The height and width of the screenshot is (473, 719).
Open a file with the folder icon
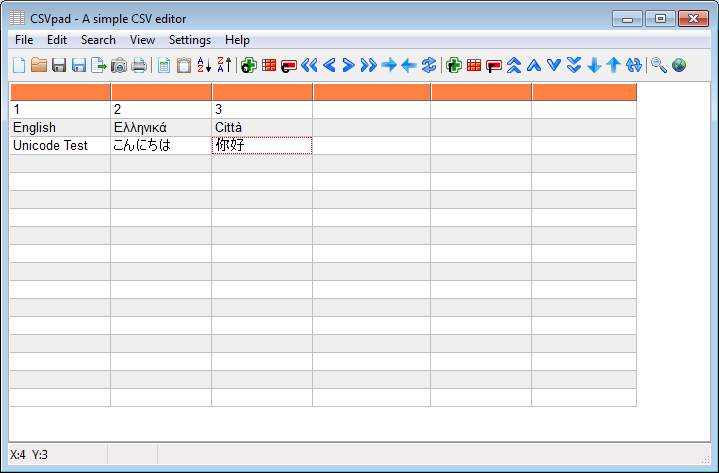click(39, 65)
